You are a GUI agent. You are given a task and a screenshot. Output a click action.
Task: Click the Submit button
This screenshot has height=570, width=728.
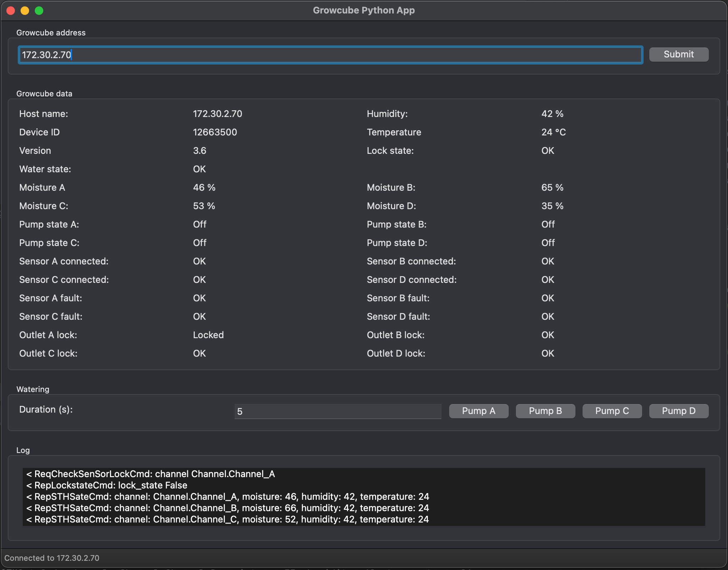pyautogui.click(x=679, y=55)
